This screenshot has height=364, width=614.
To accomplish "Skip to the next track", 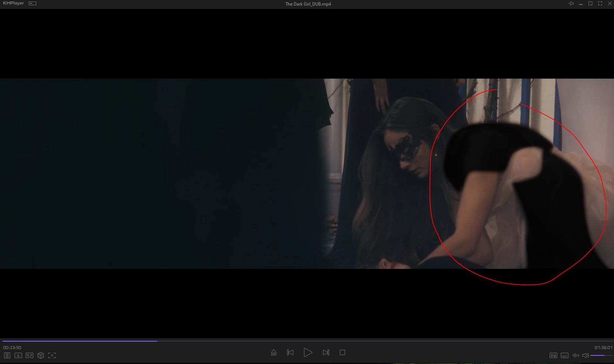I will (326, 352).
